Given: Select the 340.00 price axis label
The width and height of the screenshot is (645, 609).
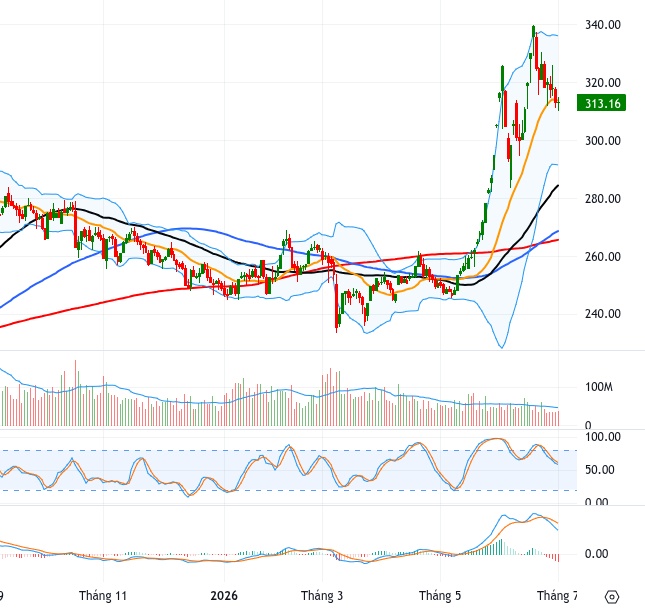Looking at the screenshot, I should [x=603, y=25].
